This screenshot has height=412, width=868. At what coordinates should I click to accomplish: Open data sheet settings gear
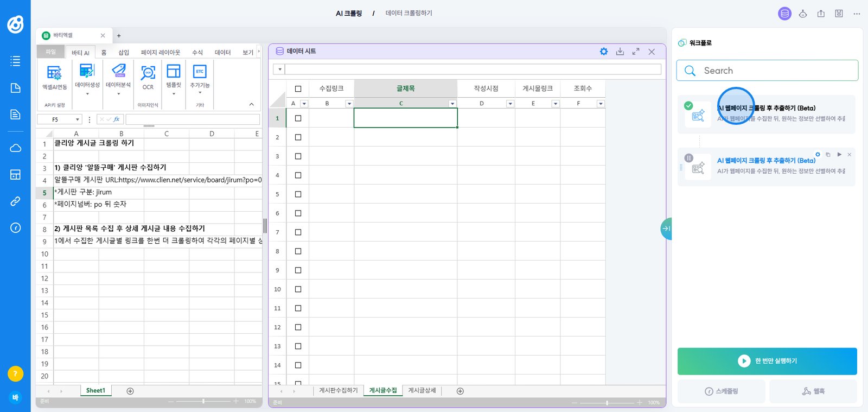(604, 52)
